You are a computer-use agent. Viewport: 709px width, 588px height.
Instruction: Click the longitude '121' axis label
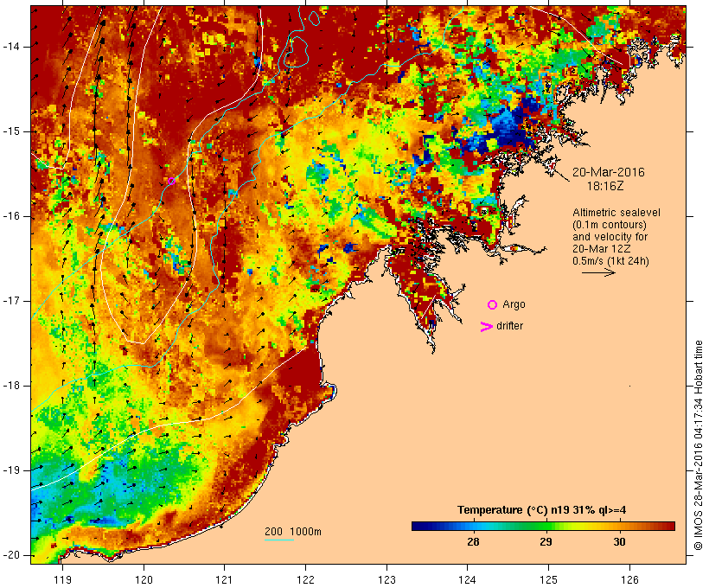224,579
